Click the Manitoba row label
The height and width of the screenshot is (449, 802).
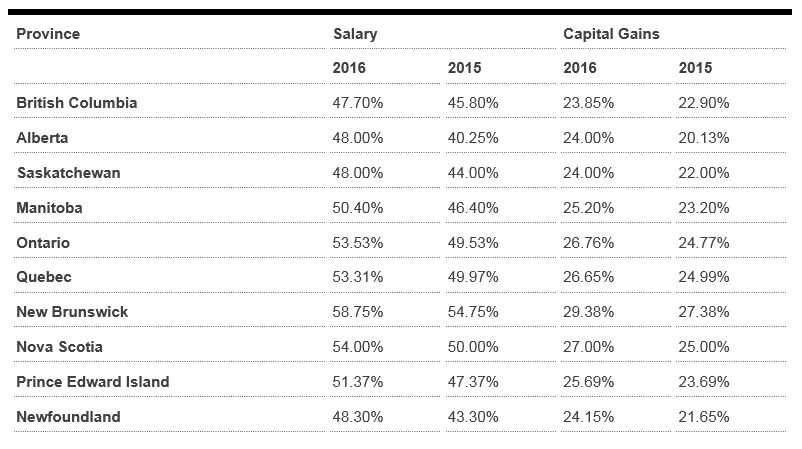[x=49, y=208]
